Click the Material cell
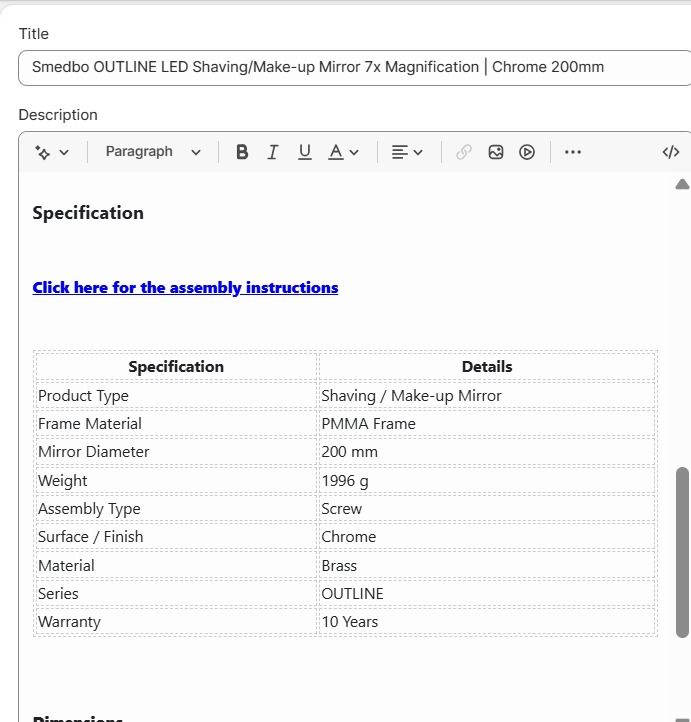 pos(176,565)
